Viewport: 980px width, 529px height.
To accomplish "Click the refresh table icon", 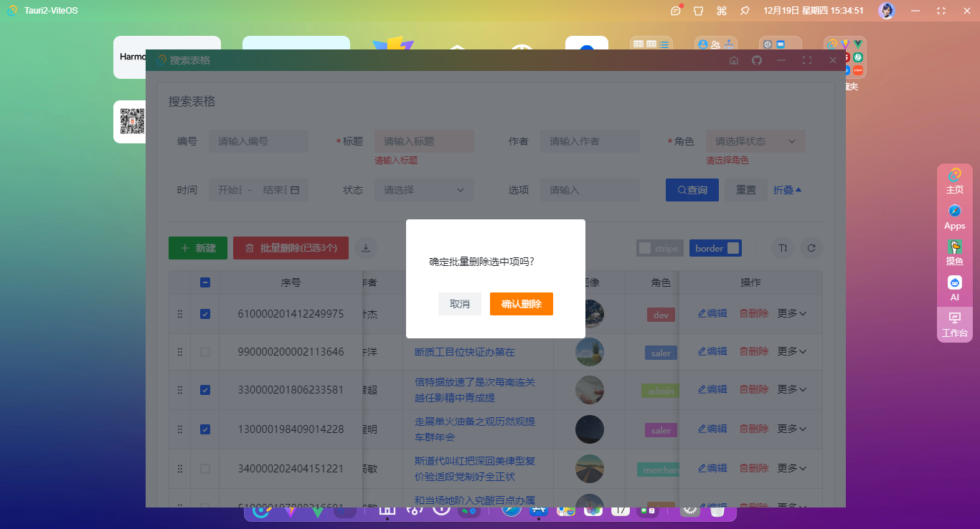I will 811,248.
